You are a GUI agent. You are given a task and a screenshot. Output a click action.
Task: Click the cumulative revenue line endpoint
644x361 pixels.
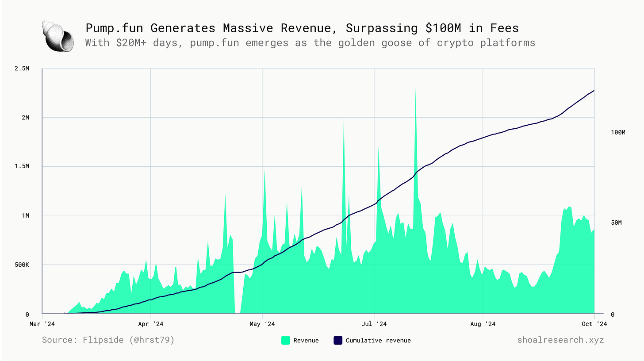tap(594, 90)
